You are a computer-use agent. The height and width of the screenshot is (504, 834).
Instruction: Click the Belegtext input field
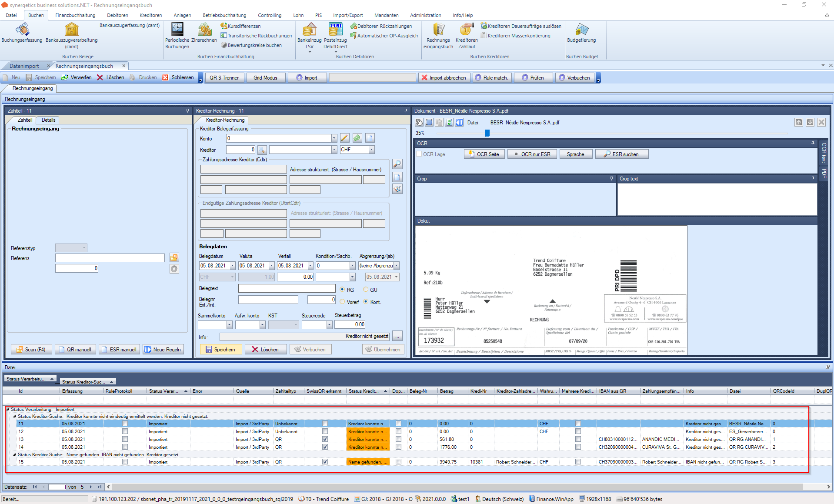287,288
